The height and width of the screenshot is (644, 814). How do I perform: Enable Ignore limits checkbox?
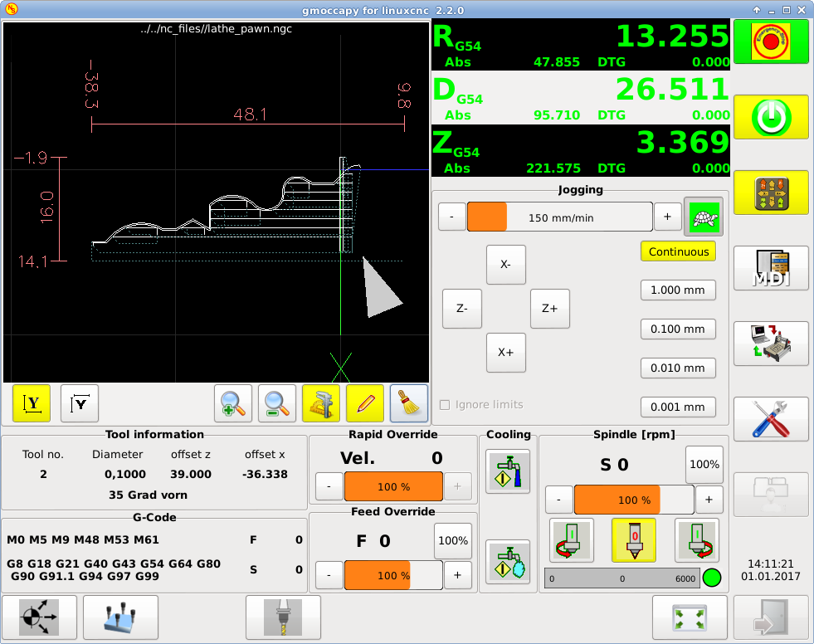point(445,405)
